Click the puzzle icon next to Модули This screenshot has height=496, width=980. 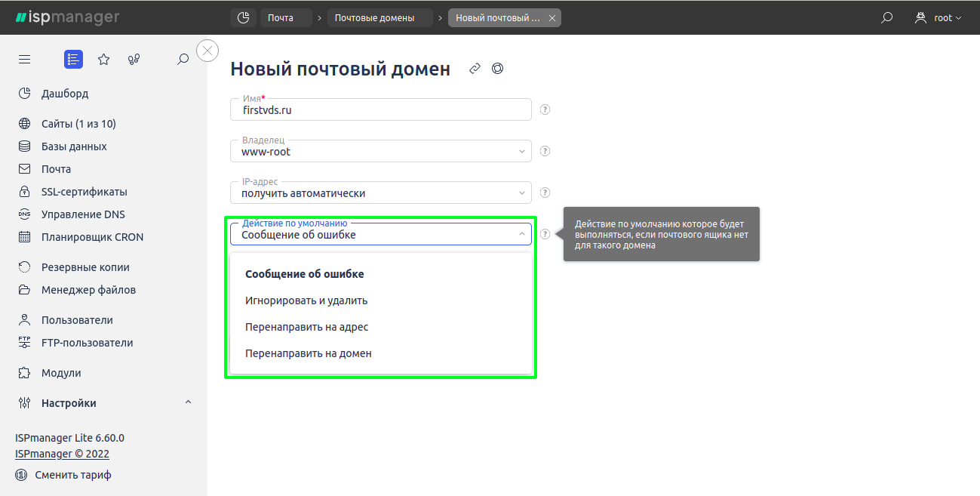coord(24,373)
